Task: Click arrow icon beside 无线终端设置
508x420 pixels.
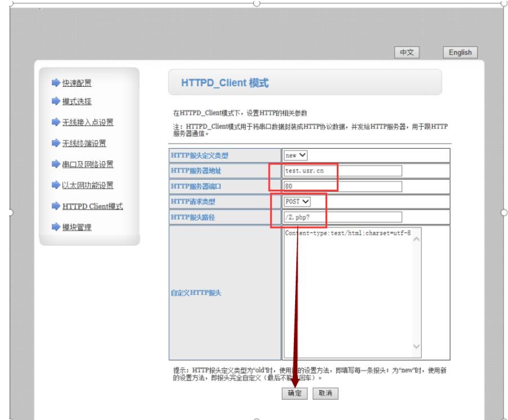Action: tap(55, 144)
